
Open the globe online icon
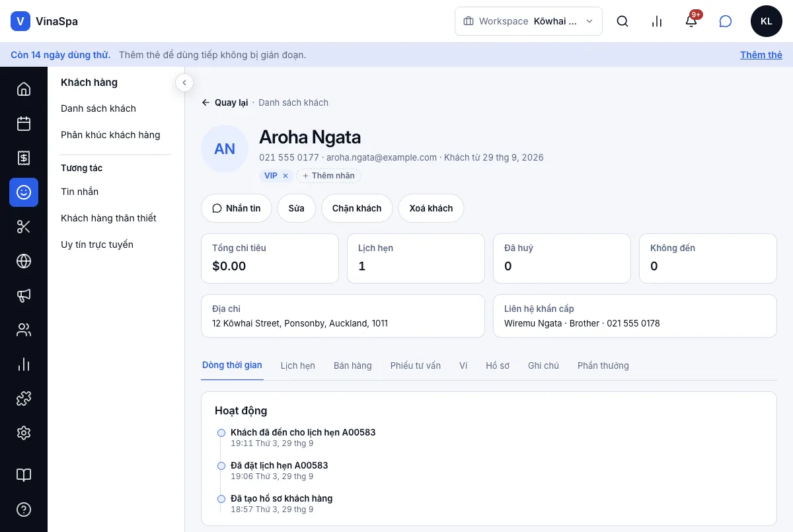pyautogui.click(x=24, y=261)
